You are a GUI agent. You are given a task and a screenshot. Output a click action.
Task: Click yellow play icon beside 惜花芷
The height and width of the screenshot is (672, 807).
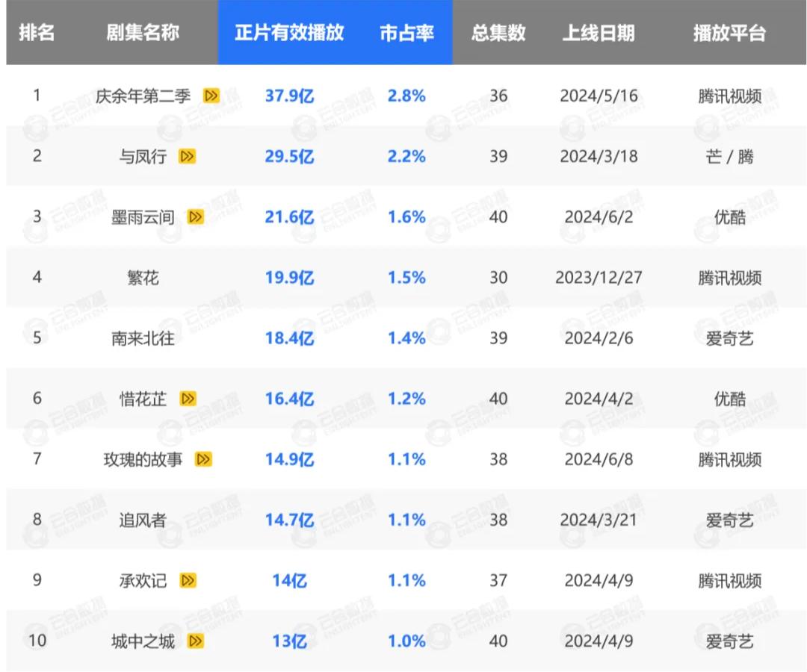(x=188, y=399)
